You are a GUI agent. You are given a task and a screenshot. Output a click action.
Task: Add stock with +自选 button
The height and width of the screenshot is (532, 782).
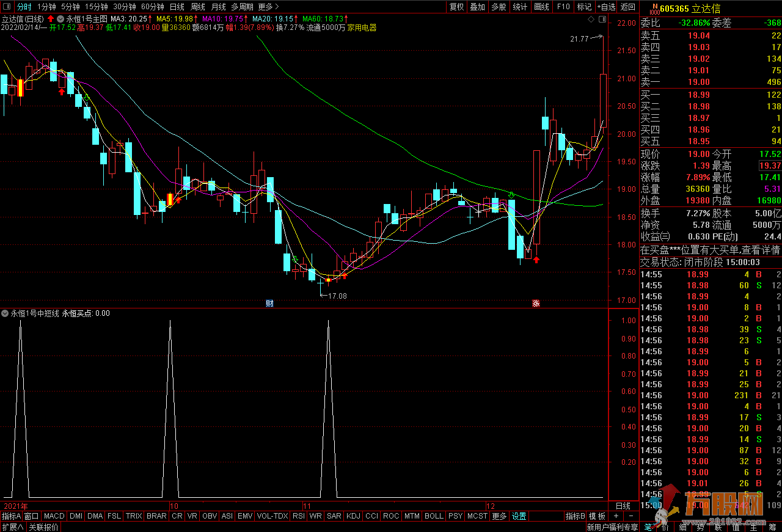tap(605, 7)
